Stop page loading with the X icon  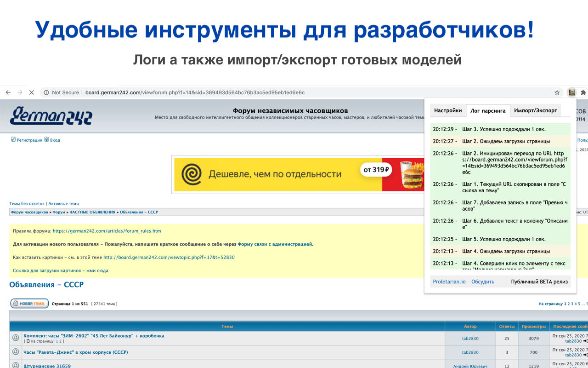click(x=31, y=92)
